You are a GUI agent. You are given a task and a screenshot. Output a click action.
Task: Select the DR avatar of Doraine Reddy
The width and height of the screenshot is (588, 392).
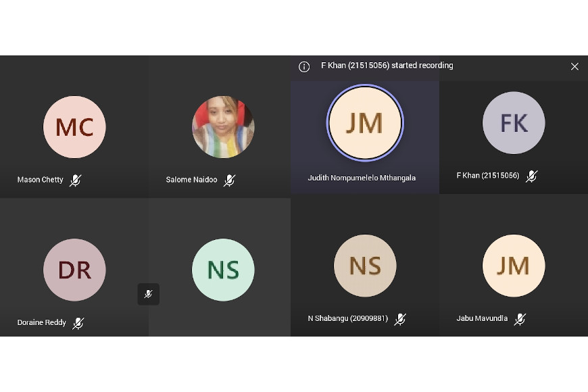coord(74,270)
